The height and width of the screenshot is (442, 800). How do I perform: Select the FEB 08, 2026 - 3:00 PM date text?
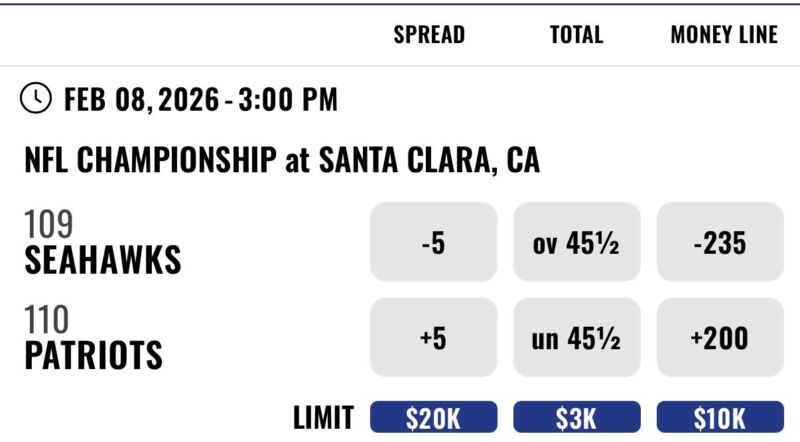tap(201, 99)
